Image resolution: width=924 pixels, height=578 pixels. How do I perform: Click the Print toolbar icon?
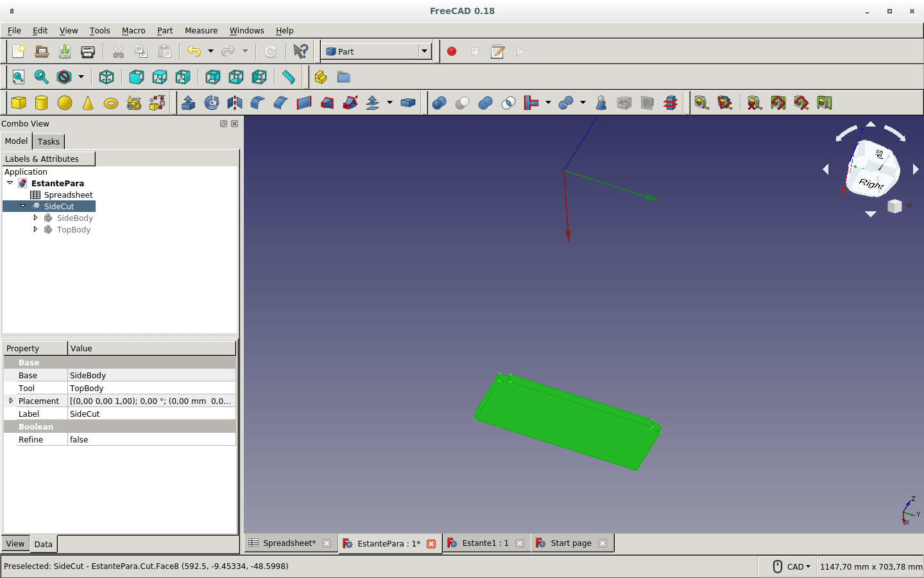point(88,51)
